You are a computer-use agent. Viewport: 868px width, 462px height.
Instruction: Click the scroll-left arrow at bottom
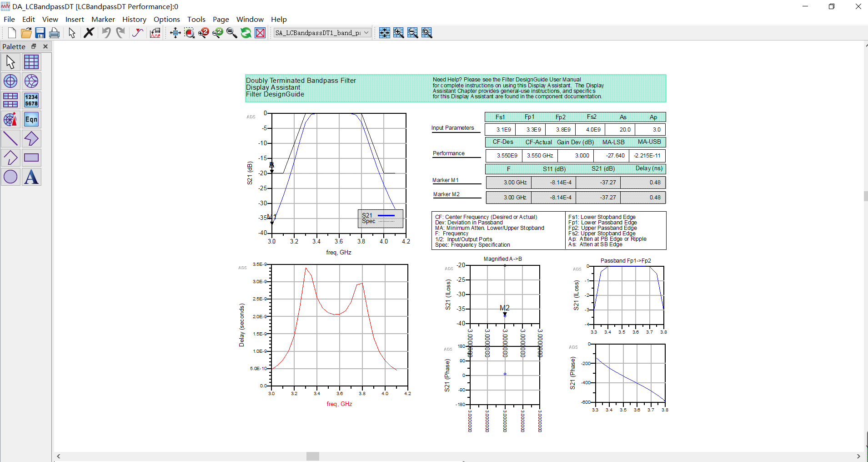[x=58, y=456]
